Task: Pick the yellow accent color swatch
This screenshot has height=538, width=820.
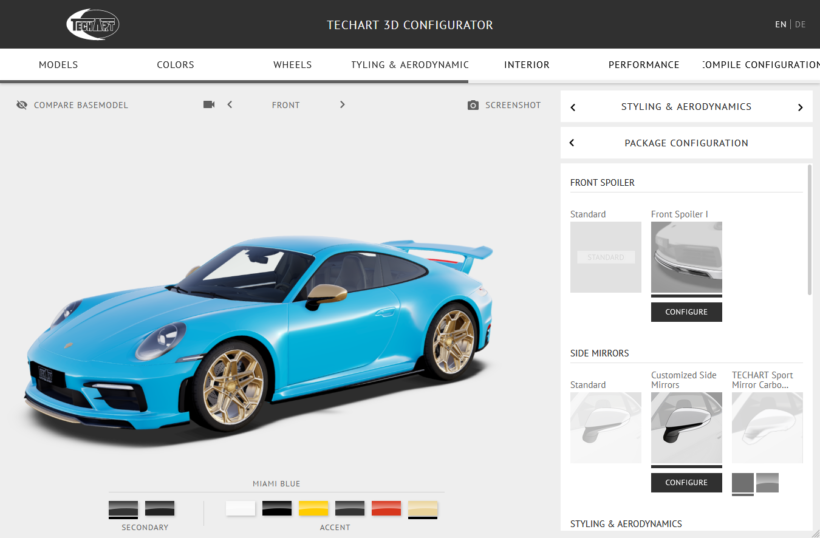Action: click(x=313, y=508)
